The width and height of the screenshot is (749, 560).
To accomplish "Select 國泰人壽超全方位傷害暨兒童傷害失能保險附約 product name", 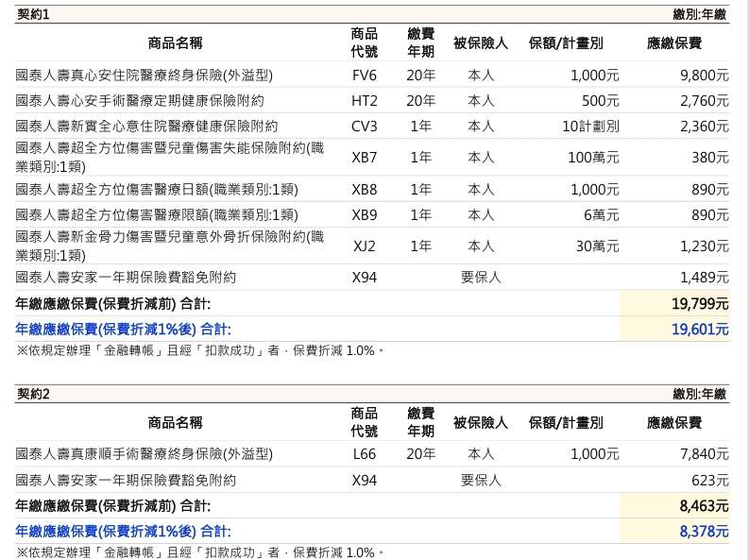I will [170, 157].
